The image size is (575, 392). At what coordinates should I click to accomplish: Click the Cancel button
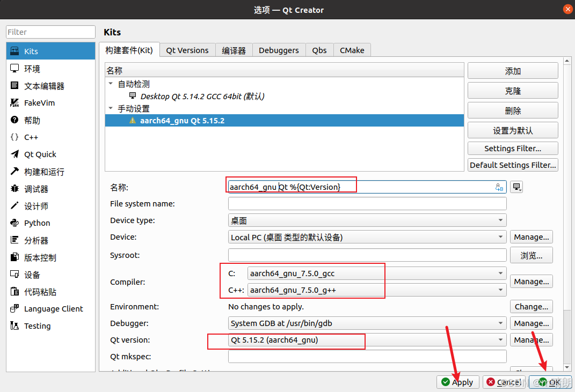pyautogui.click(x=504, y=382)
